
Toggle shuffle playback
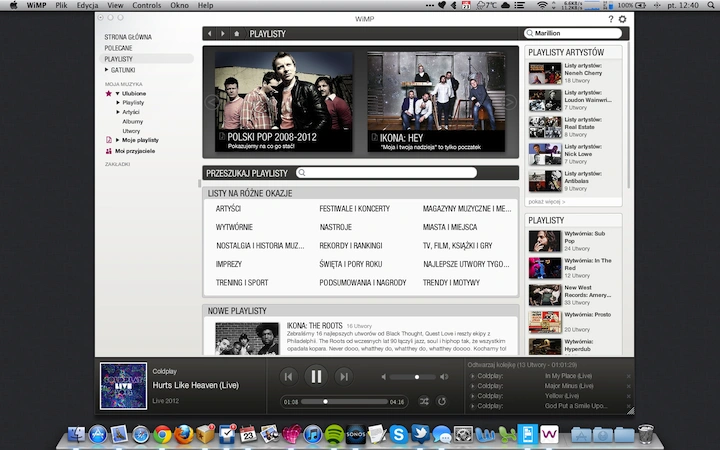point(424,401)
